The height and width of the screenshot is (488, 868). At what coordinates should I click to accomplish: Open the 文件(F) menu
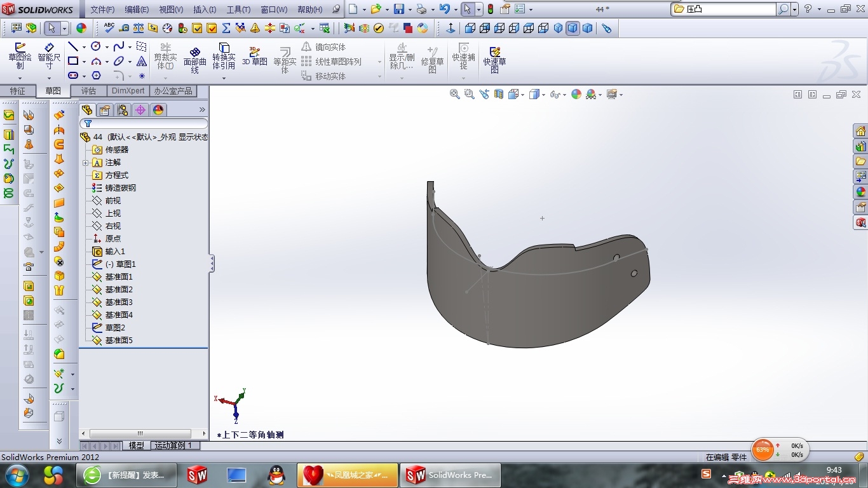102,10
